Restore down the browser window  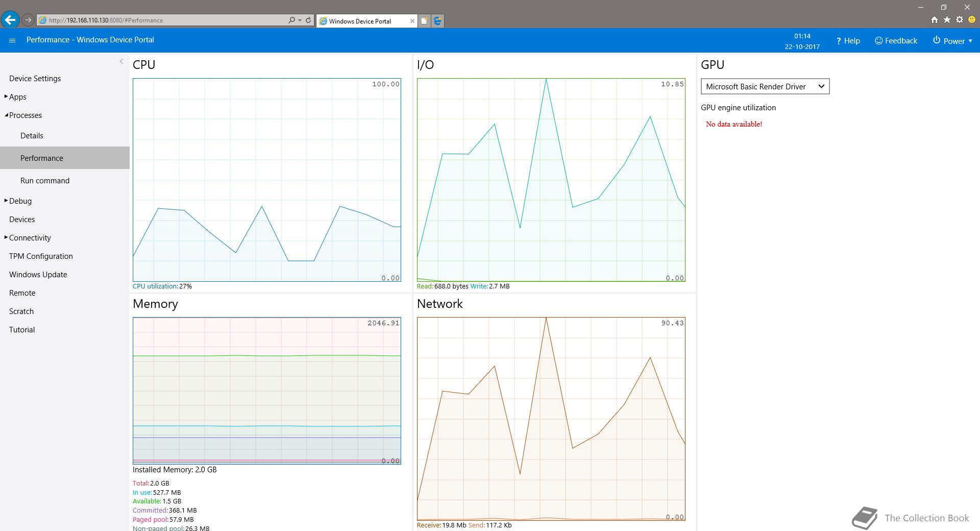pos(943,7)
